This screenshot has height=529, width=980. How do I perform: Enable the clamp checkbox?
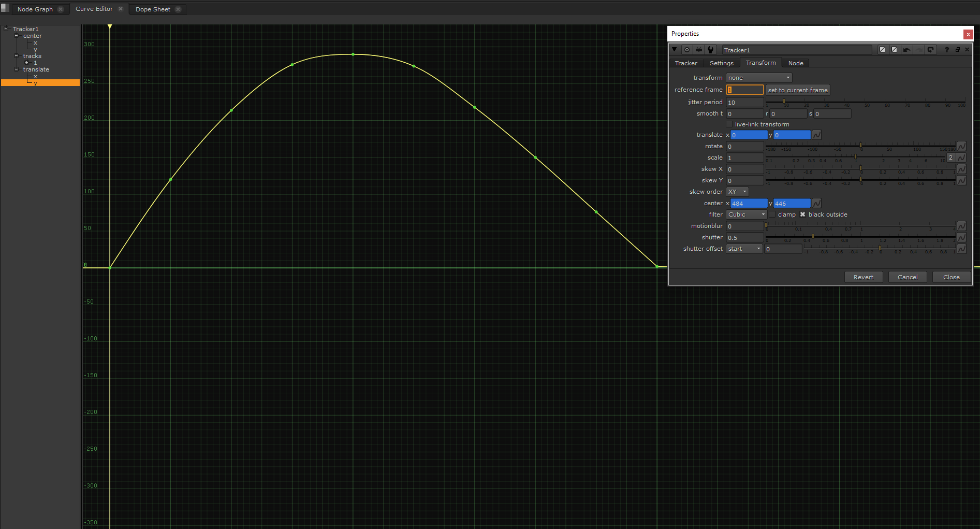772,214
